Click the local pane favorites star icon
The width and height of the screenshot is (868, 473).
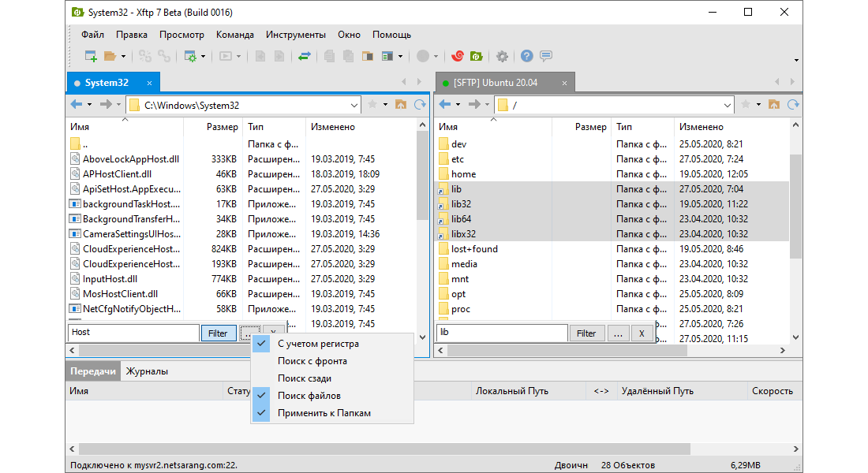[x=372, y=105]
